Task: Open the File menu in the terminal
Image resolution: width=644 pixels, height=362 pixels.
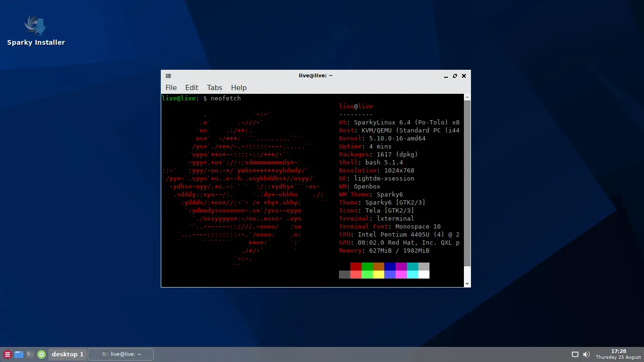Action: pyautogui.click(x=171, y=87)
